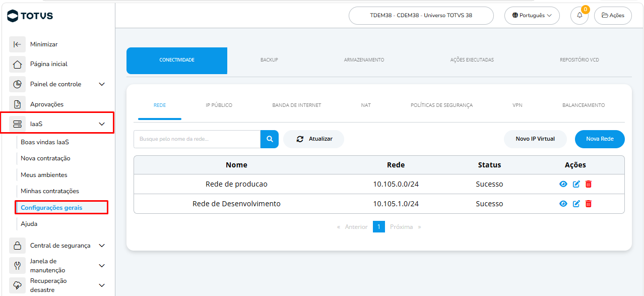Screen dimensions: 644x296
Task: Click the Aprovações sidebar label
Action: 47,104
